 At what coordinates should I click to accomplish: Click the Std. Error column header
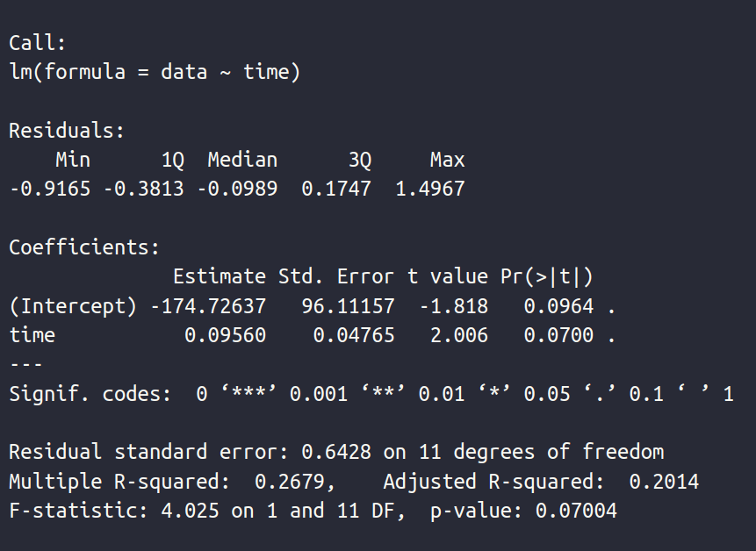coord(336,276)
